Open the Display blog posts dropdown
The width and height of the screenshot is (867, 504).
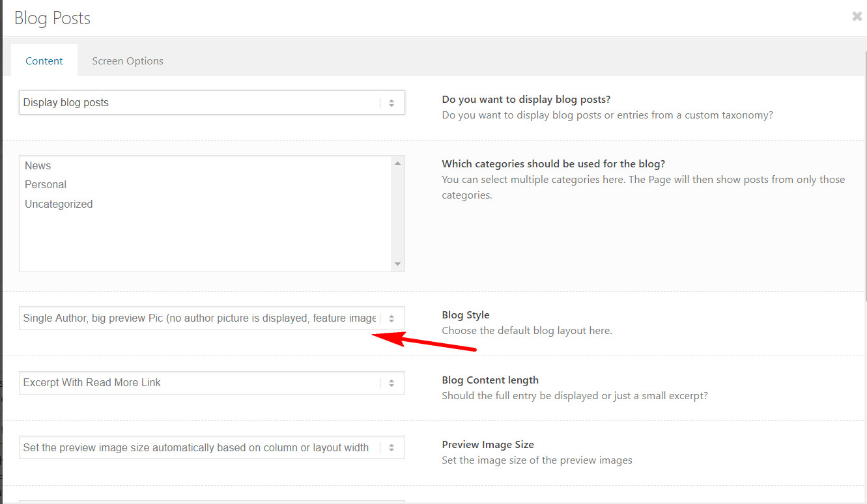click(212, 102)
